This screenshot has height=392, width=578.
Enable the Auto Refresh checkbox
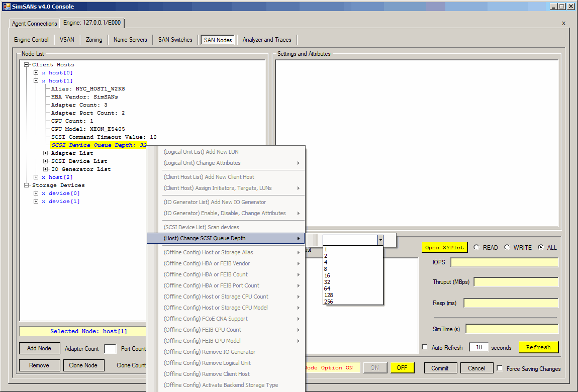(425, 347)
